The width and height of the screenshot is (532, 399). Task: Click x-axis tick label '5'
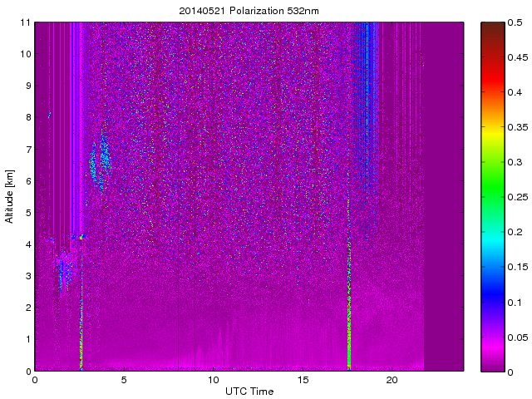click(124, 380)
